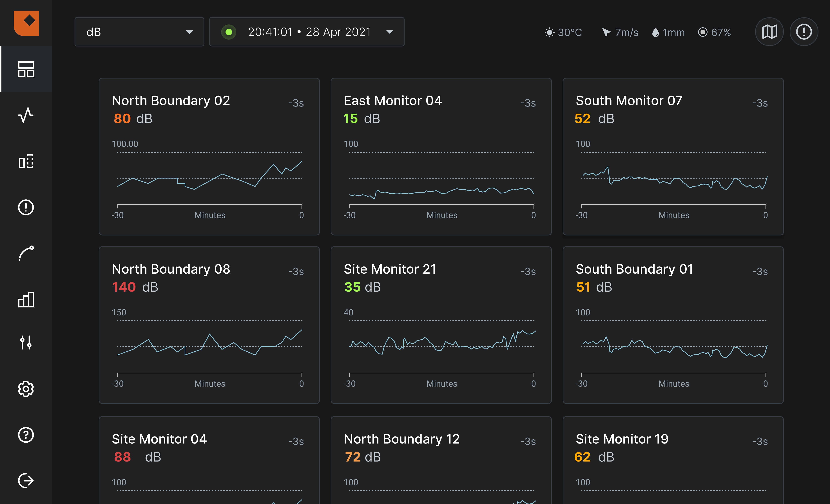The width and height of the screenshot is (830, 504).
Task: Click the compare panels sidebar icon
Action: (x=26, y=161)
